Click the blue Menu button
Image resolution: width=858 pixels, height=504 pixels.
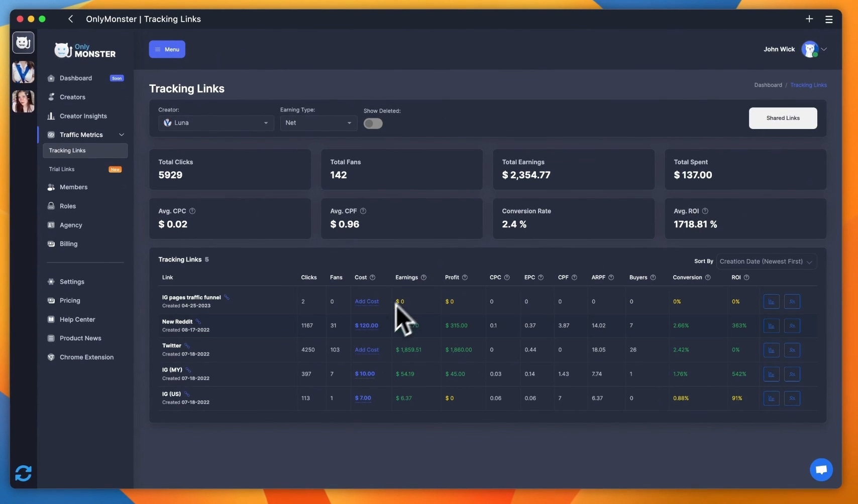pyautogui.click(x=167, y=49)
